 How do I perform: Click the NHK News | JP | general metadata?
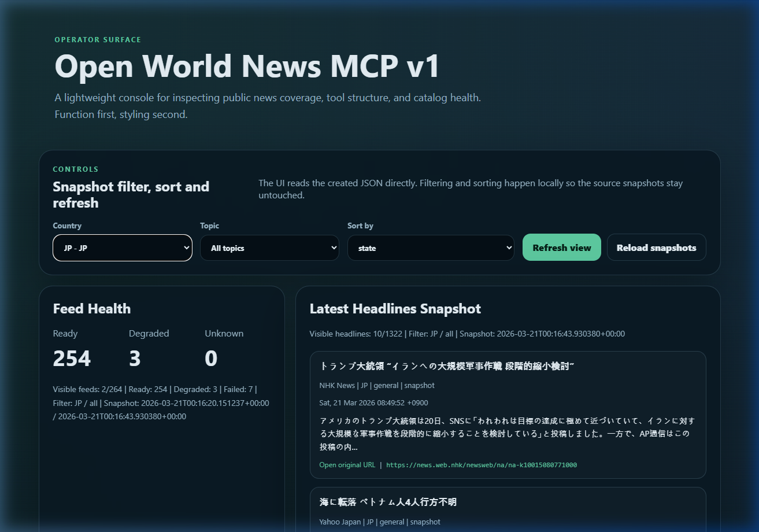(377, 385)
